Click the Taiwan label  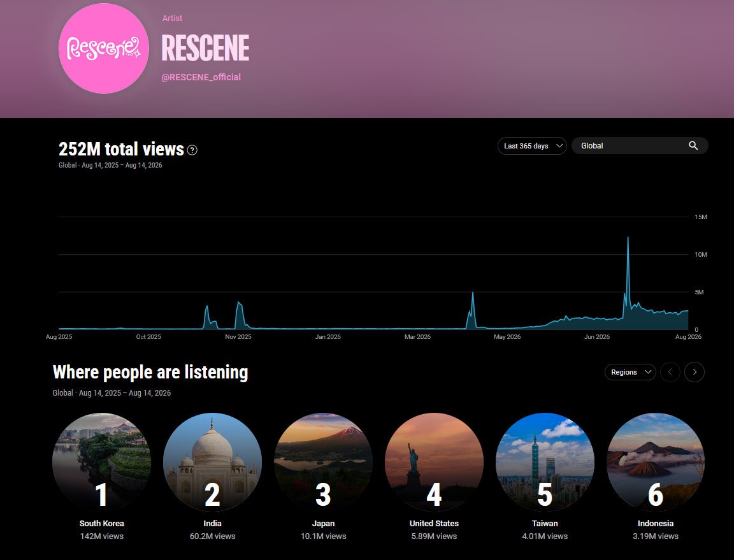click(x=545, y=524)
